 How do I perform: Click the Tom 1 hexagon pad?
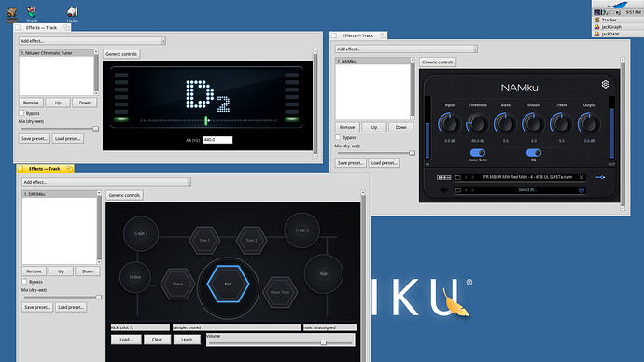click(204, 240)
